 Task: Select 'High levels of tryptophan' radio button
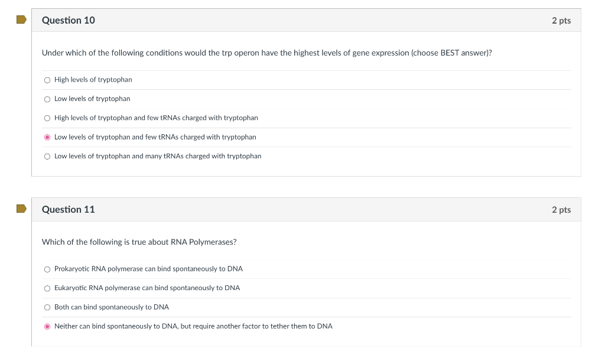click(47, 80)
